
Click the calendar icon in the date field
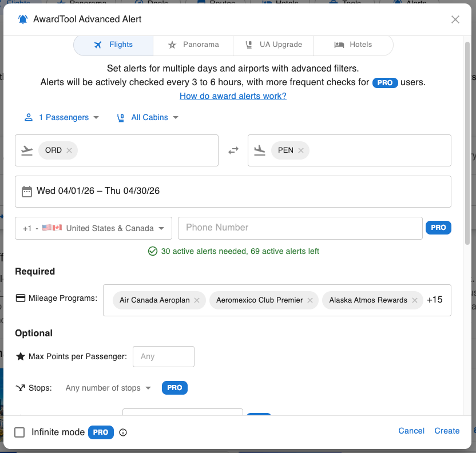click(x=26, y=191)
